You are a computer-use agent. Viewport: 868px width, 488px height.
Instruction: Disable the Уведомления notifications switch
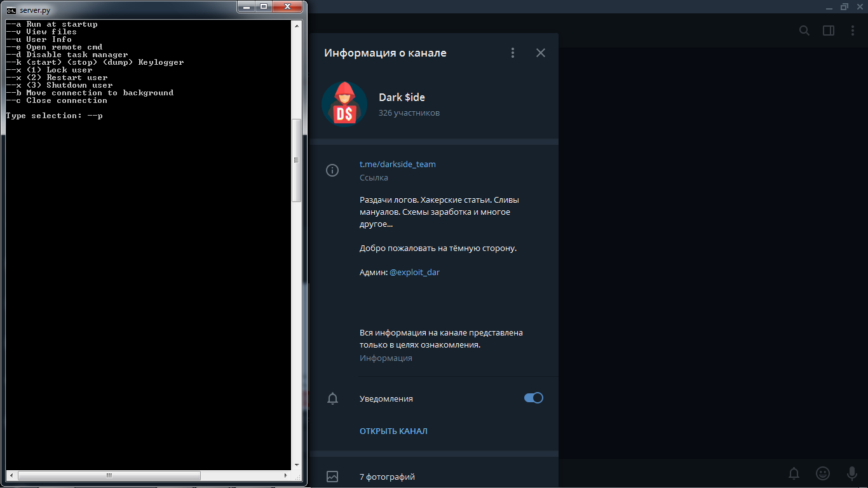coord(533,398)
